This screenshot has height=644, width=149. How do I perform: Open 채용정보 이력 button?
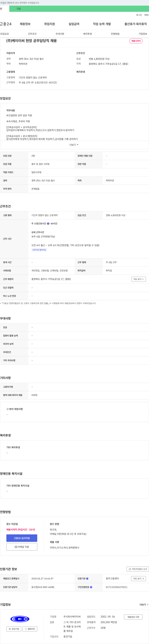133,617
